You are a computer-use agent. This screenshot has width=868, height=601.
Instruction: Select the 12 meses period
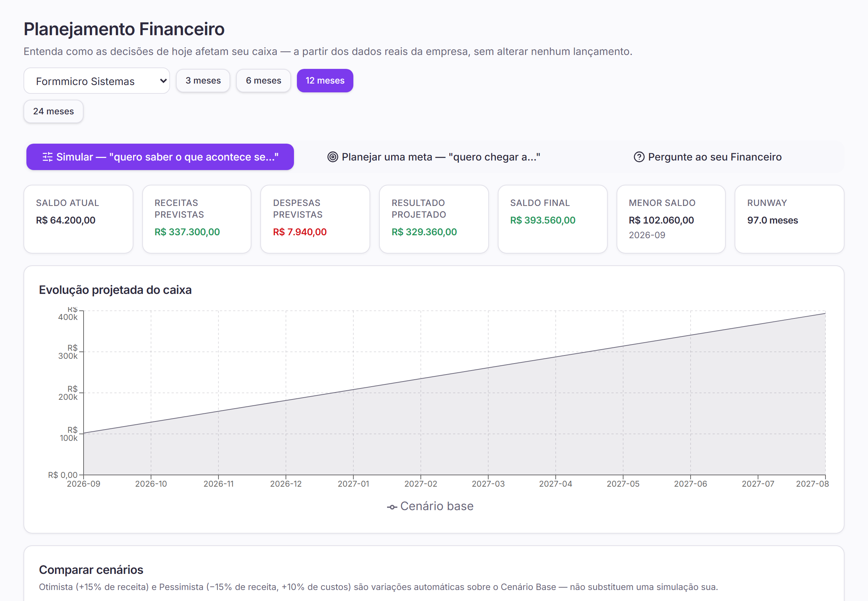click(x=325, y=81)
